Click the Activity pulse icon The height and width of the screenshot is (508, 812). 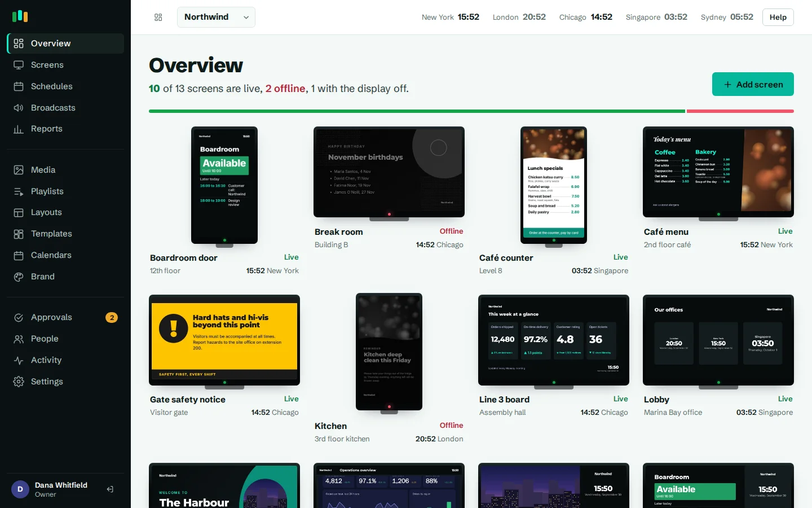tap(19, 360)
